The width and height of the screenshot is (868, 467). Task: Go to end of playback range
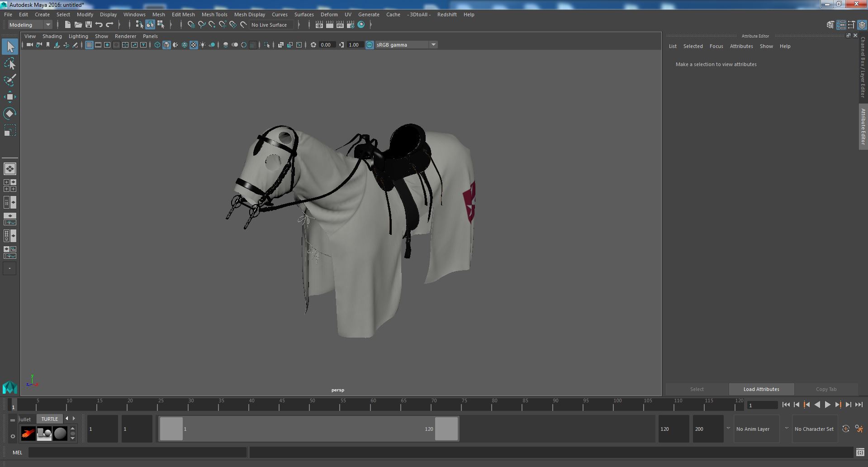[859, 405]
